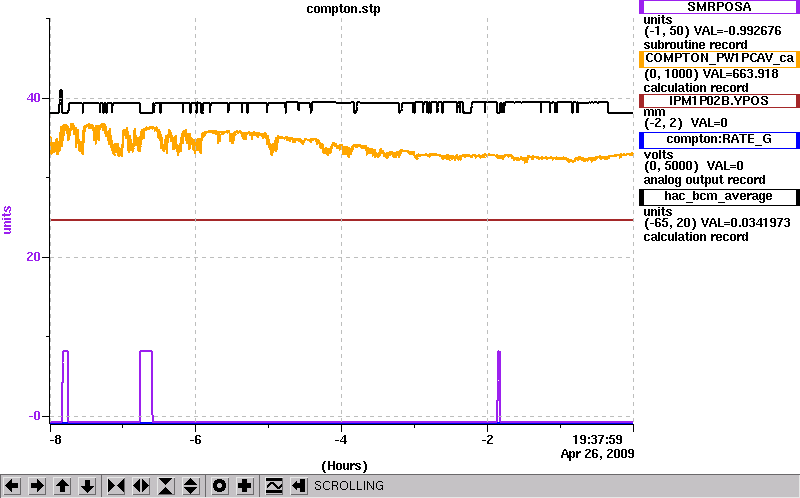Click the analog output record text
Viewport: 800px width, 498px height.
coord(705,180)
